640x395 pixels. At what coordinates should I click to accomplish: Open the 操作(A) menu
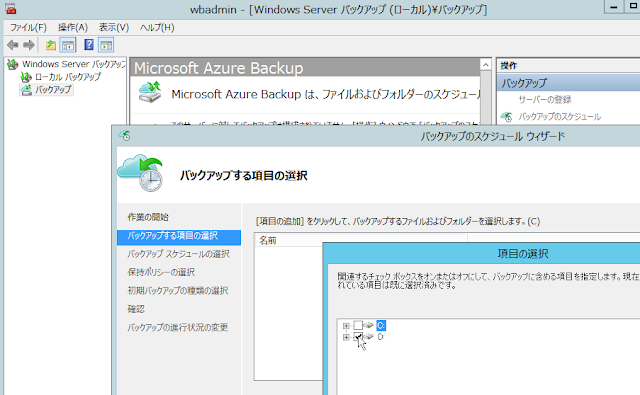click(73, 27)
